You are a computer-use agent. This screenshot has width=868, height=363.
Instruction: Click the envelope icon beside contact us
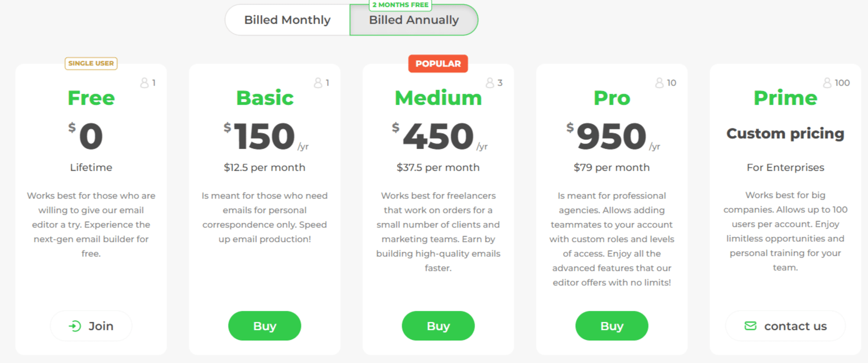click(750, 326)
